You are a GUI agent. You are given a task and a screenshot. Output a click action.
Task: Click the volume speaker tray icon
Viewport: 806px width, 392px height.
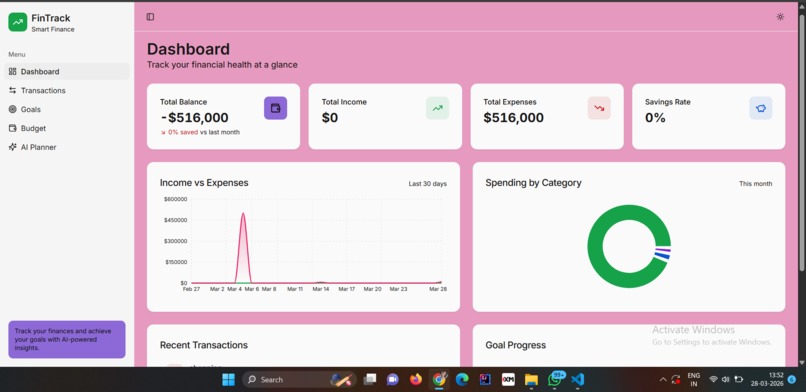coord(725,380)
